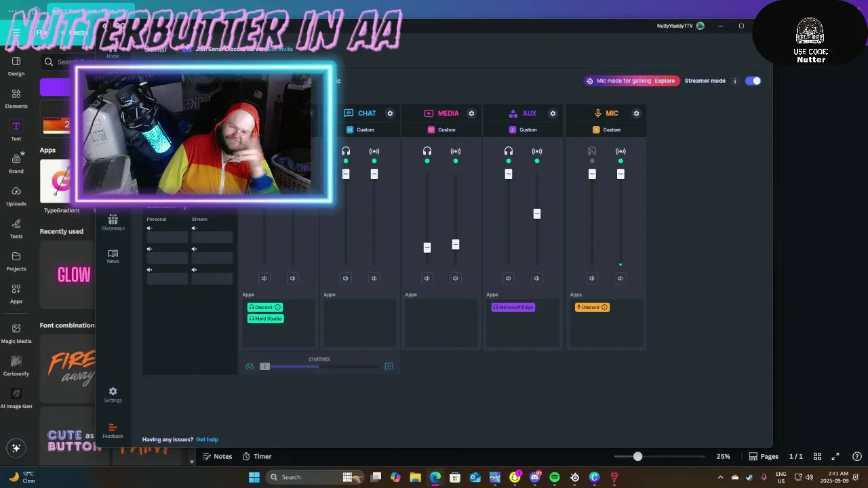Open MIC Custom preset dropdown
Image resolution: width=868 pixels, height=488 pixels.
click(606, 129)
